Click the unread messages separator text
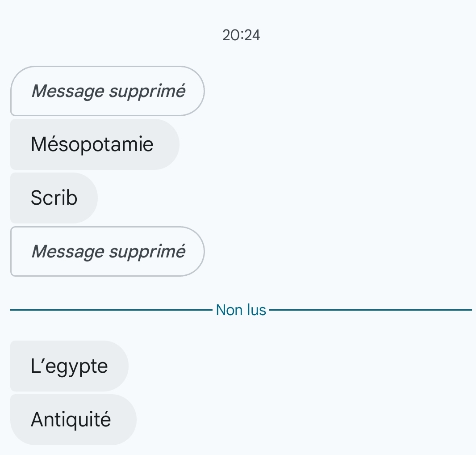This screenshot has width=476, height=455. click(x=241, y=310)
